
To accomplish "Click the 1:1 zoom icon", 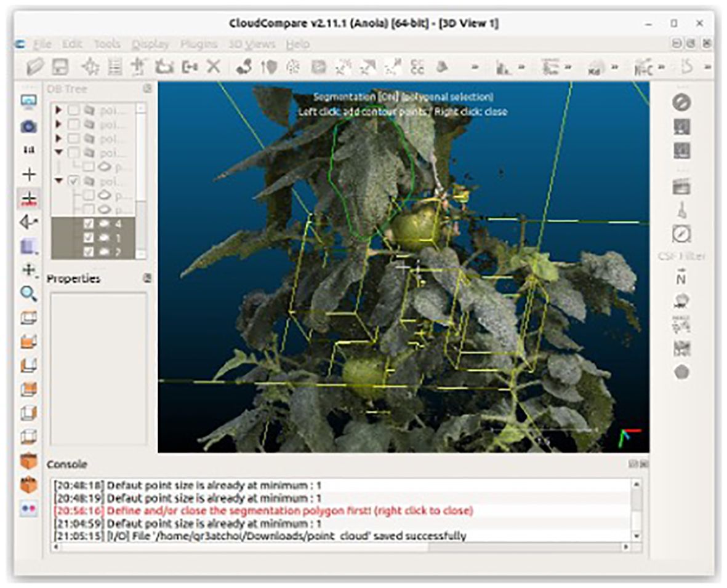I will click(x=29, y=149).
